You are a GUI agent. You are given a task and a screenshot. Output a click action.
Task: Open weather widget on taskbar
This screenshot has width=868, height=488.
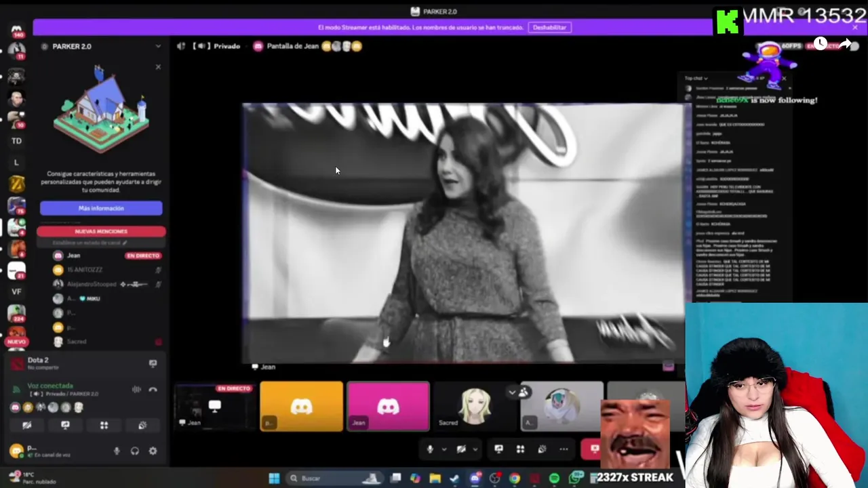pyautogui.click(x=31, y=478)
